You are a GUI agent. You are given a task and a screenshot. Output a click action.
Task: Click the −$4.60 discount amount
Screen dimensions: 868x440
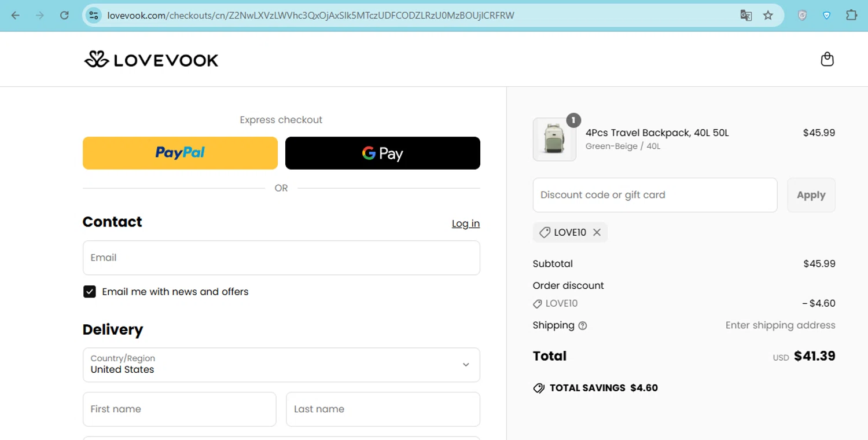point(818,303)
